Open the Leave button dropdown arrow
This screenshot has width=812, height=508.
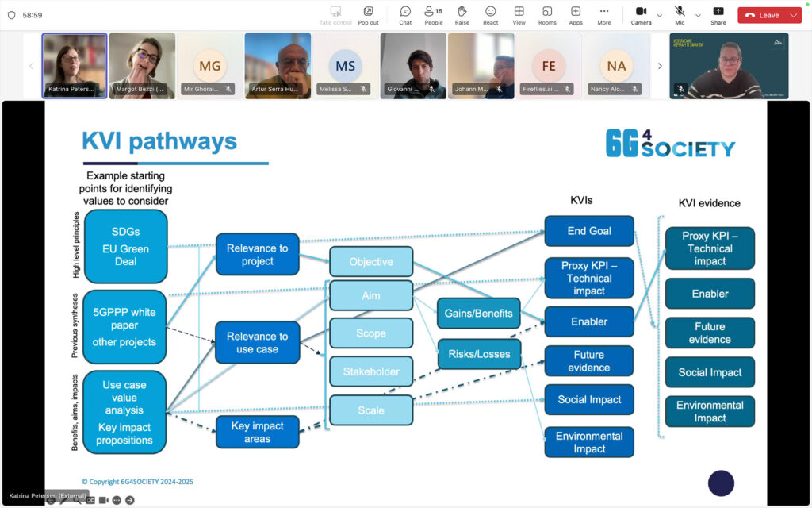tap(793, 15)
